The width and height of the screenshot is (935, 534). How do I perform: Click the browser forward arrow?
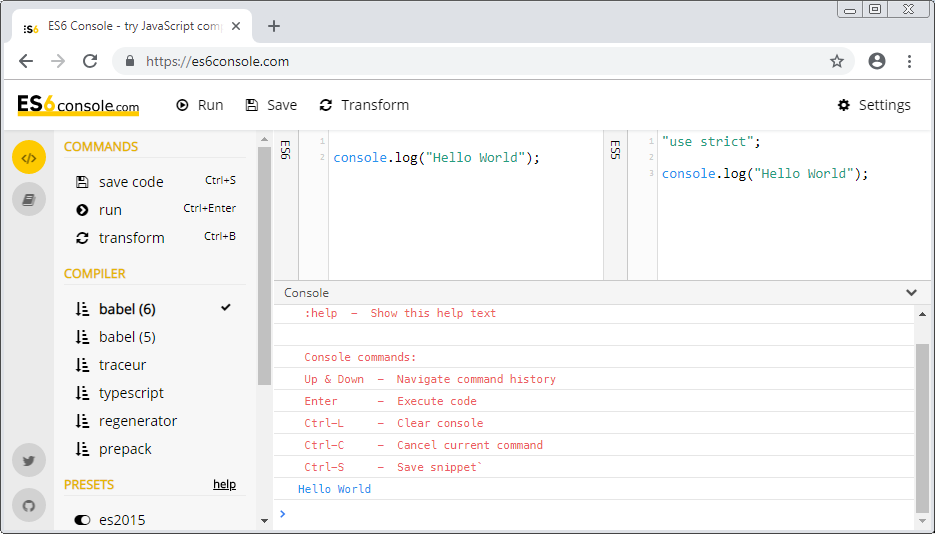pyautogui.click(x=58, y=61)
